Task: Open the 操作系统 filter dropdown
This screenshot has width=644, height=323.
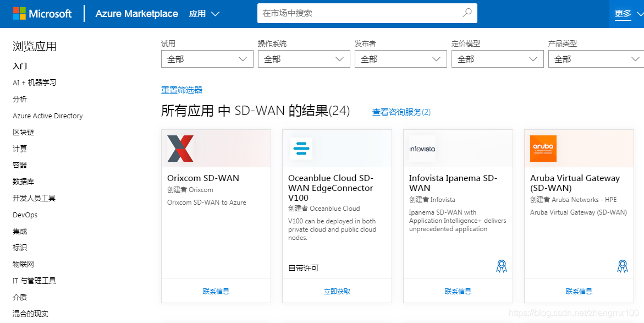Action: (x=304, y=58)
